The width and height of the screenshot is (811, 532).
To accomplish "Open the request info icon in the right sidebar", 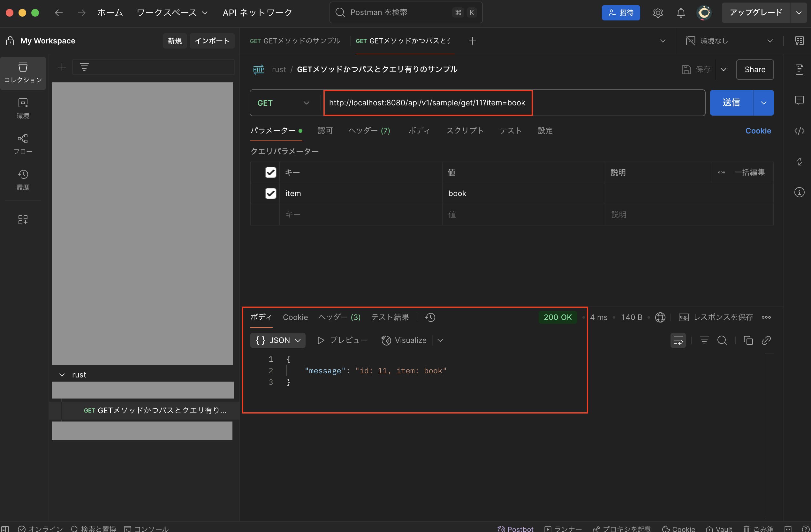I will point(799,192).
